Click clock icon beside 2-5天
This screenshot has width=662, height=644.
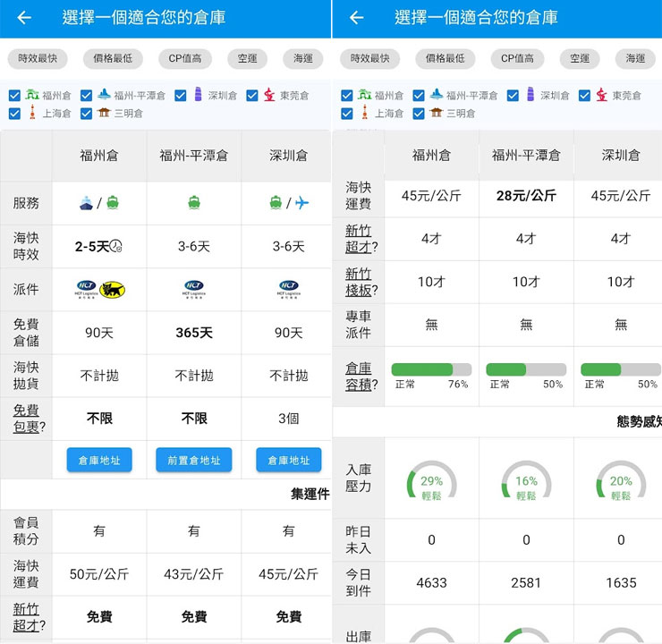pos(115,246)
